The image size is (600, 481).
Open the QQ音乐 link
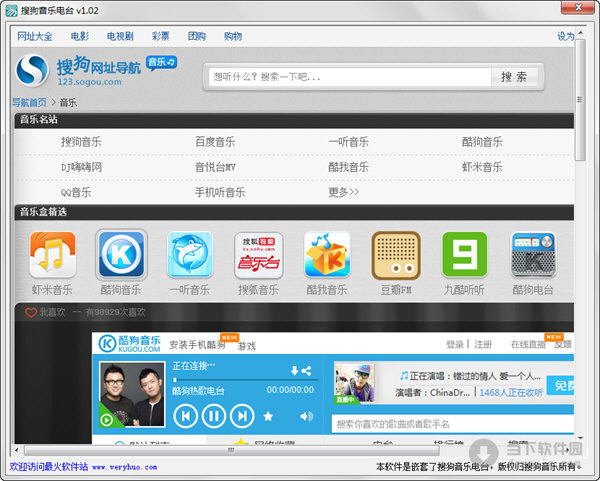pos(76,192)
